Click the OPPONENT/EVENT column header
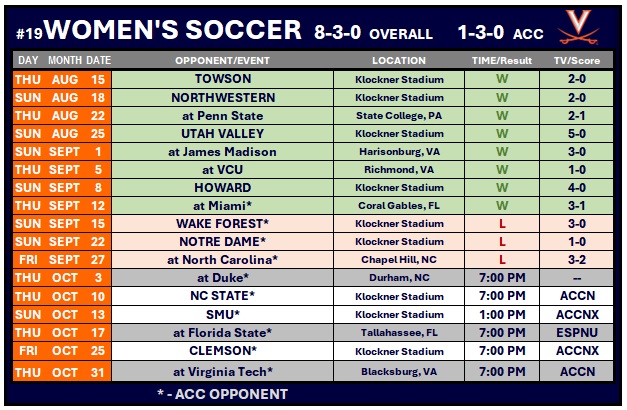The width and height of the screenshot is (627, 410). (x=222, y=61)
